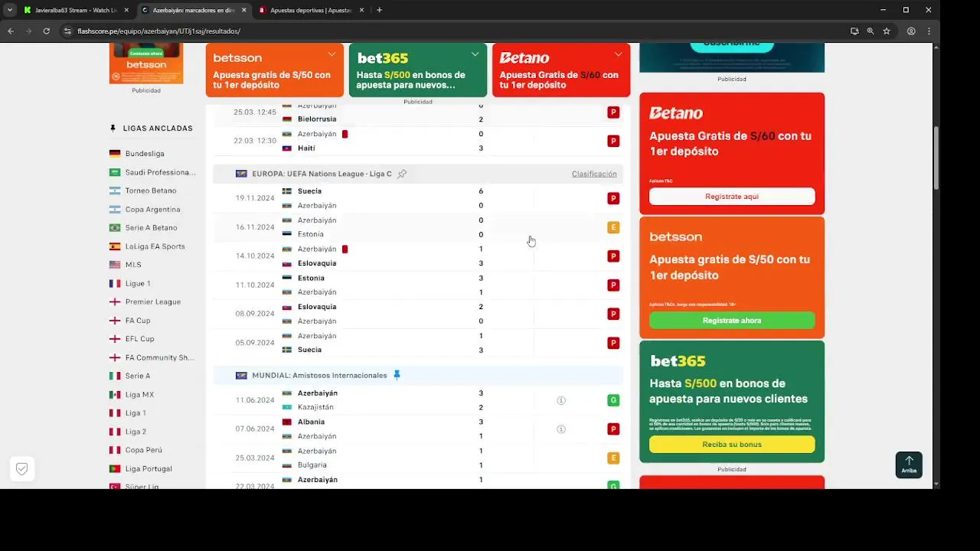This screenshot has height=551, width=980.
Task: Click Regístrate aquí button in Betano ad
Action: pyautogui.click(x=732, y=197)
